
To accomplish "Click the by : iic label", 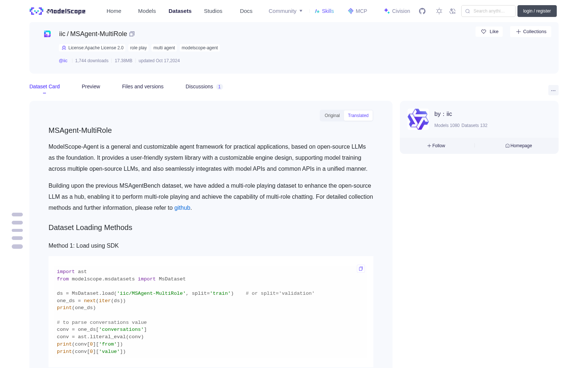I will [443, 114].
